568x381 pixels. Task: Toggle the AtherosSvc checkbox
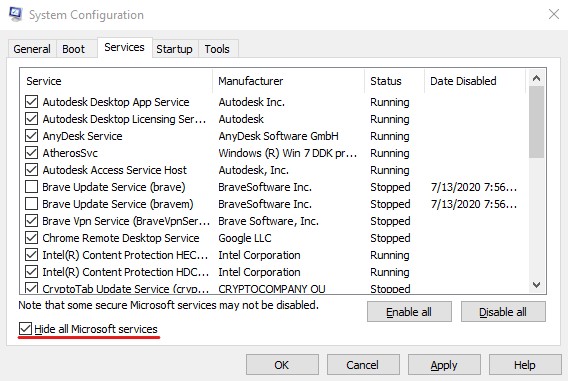tap(32, 153)
